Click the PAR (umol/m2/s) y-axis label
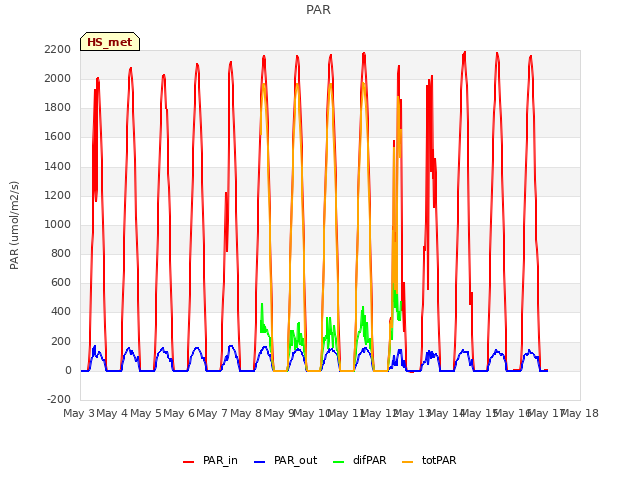The width and height of the screenshot is (640, 480). (x=14, y=225)
